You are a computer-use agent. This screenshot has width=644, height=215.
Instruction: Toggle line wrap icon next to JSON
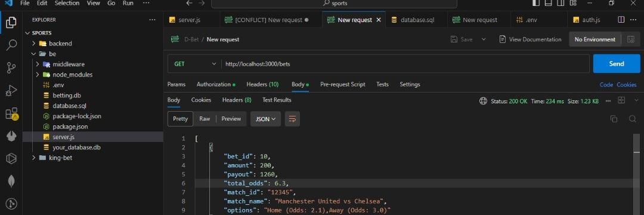coord(292,119)
